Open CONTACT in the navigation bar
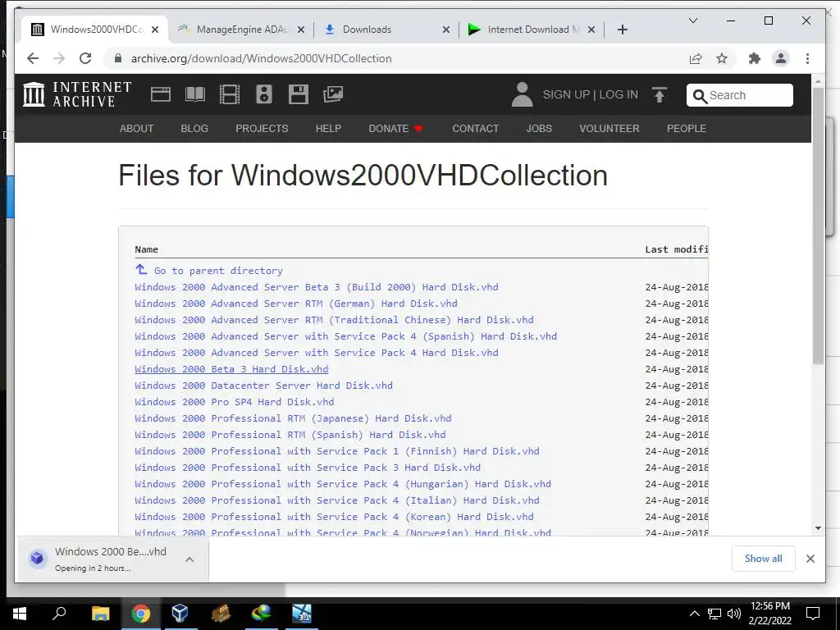 click(475, 129)
